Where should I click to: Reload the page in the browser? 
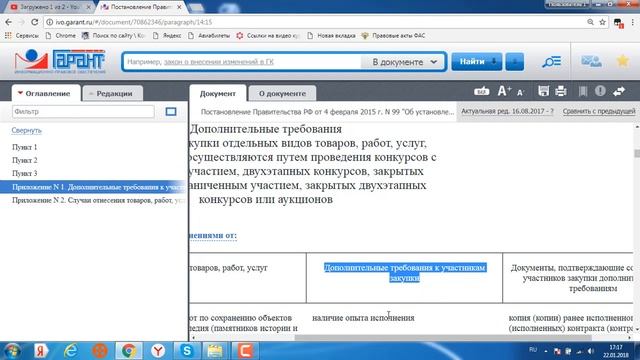35,22
